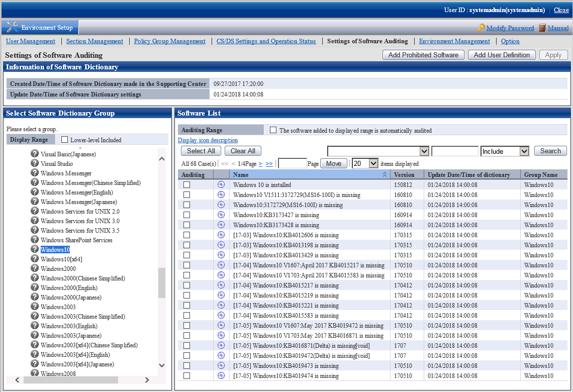Click the status icon for Windows10:KB4013429 row
This screenshot has height=392, width=573.
click(221, 255)
